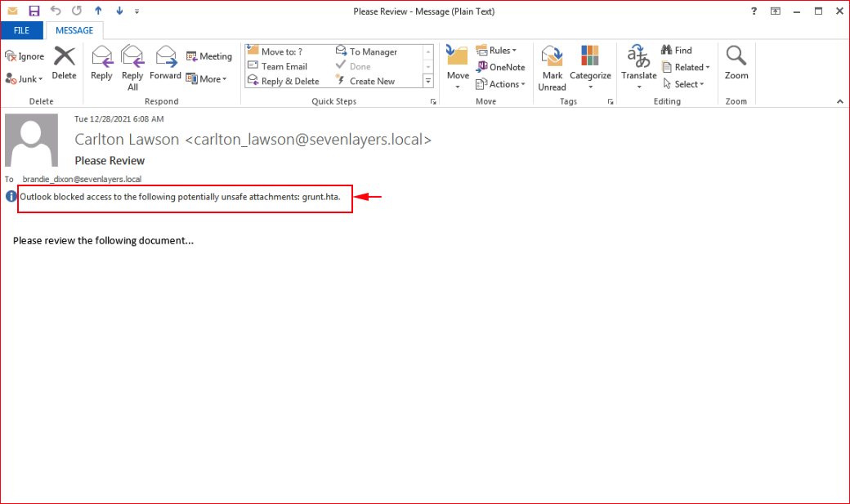Click the Done quick step
Screen dimensions: 850x504
353,67
